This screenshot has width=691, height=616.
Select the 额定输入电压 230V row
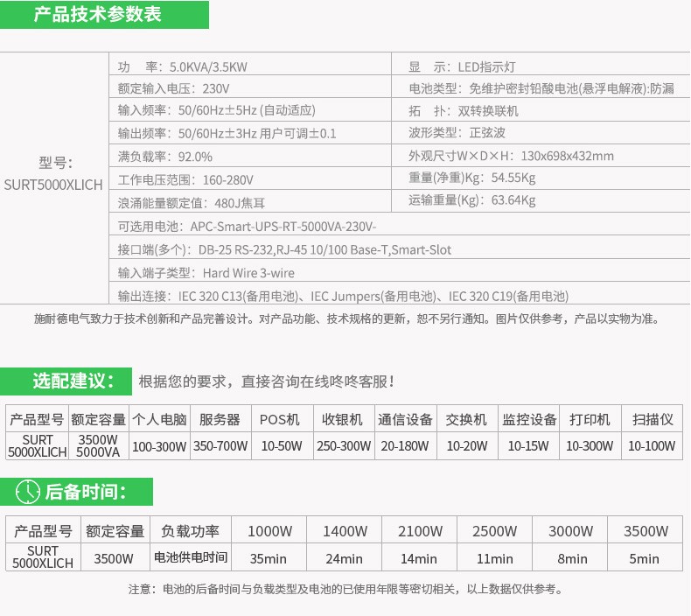(173, 88)
